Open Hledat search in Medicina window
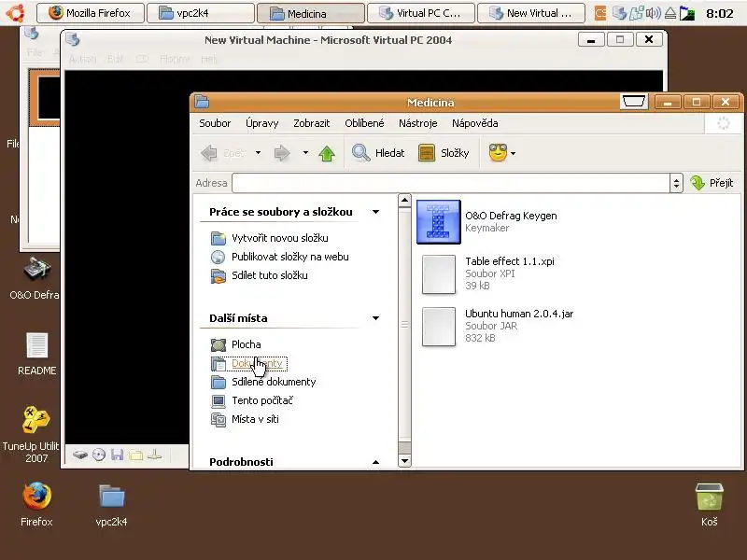The image size is (747, 560). click(378, 153)
